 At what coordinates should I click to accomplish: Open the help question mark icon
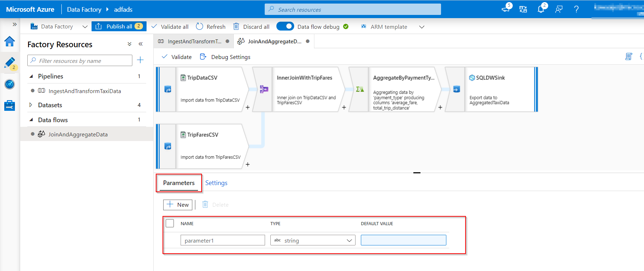576,10
